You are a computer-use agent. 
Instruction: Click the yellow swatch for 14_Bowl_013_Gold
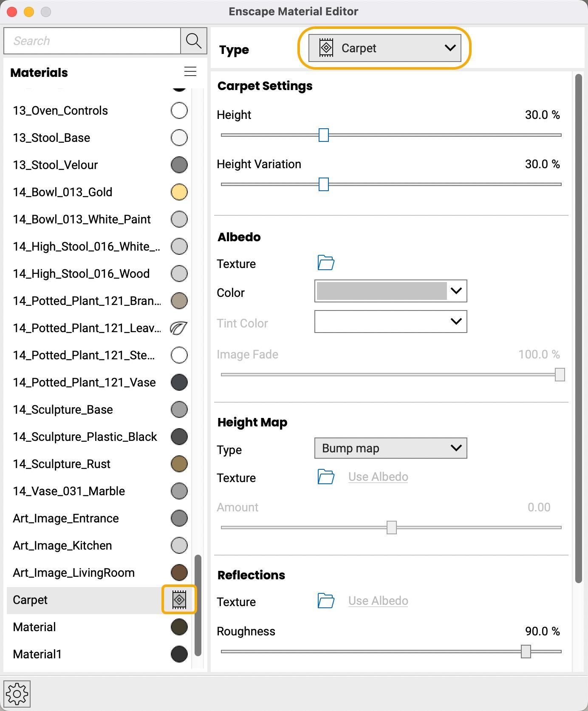tap(179, 192)
